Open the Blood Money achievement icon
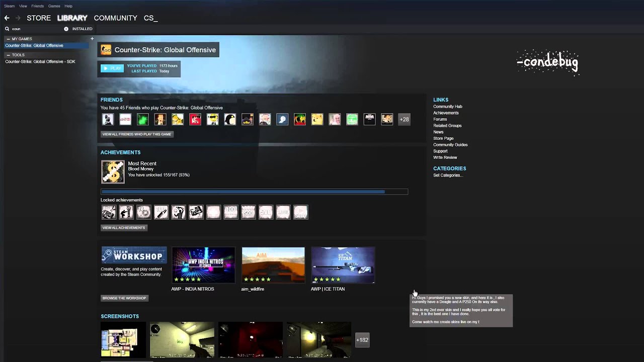644x362 pixels. coord(113,172)
